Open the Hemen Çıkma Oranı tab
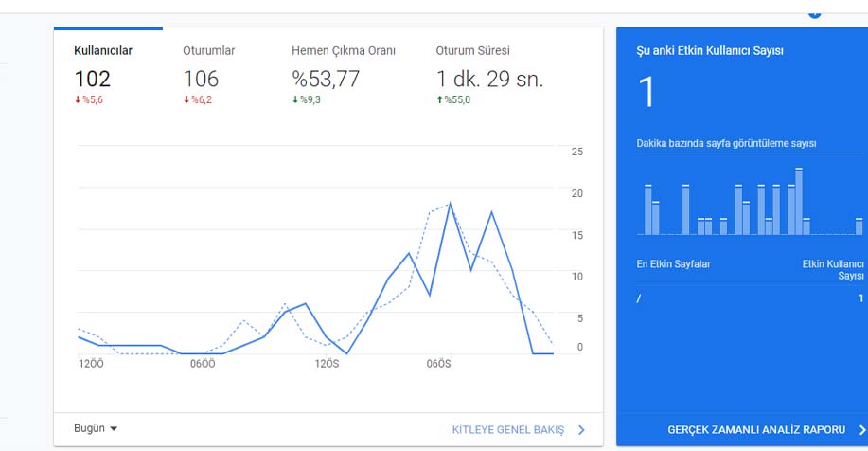 344,73
